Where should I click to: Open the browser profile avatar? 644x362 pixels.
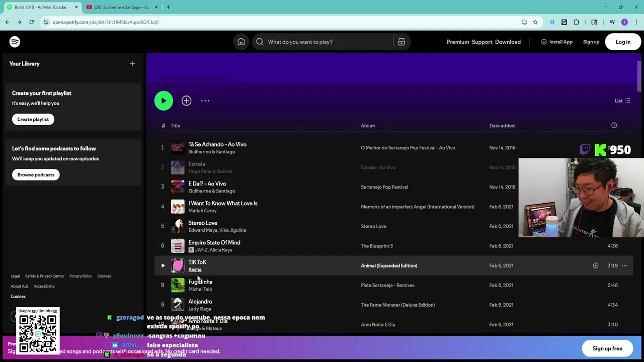pos(624,22)
